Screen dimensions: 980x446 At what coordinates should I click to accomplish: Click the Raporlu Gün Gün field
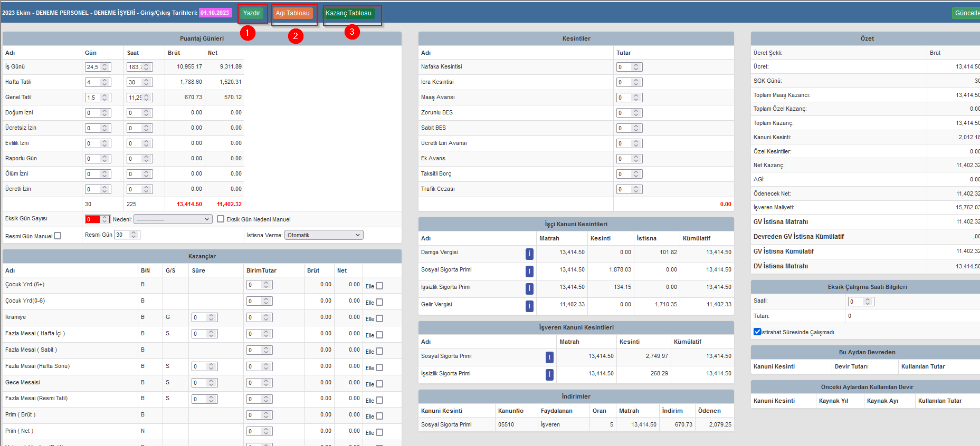98,159
